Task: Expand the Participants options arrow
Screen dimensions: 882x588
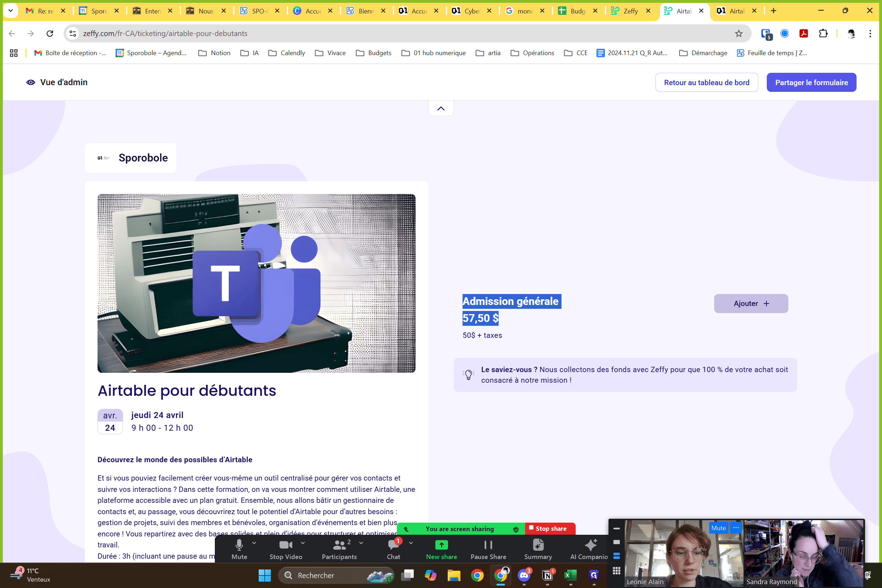Action: point(361,543)
